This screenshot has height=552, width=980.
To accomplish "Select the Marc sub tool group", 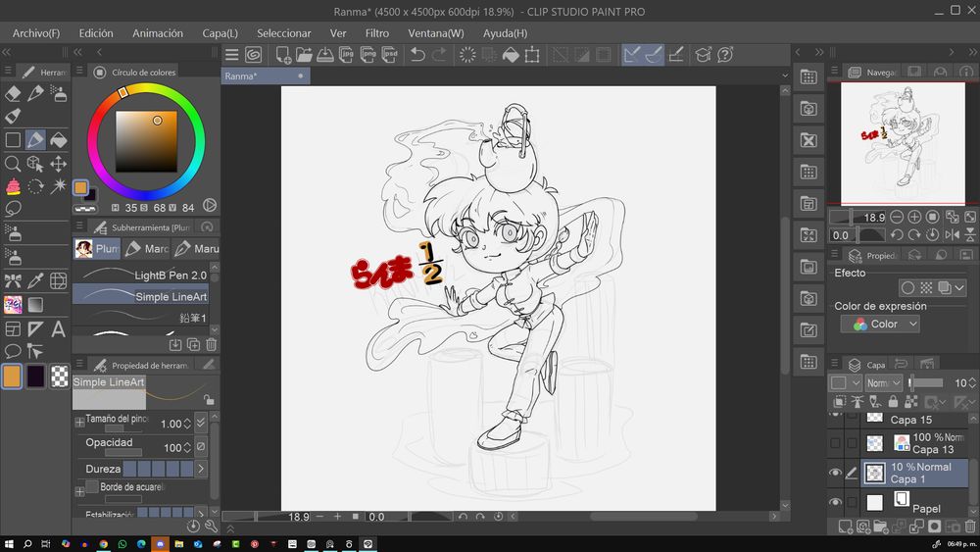I will (x=146, y=249).
